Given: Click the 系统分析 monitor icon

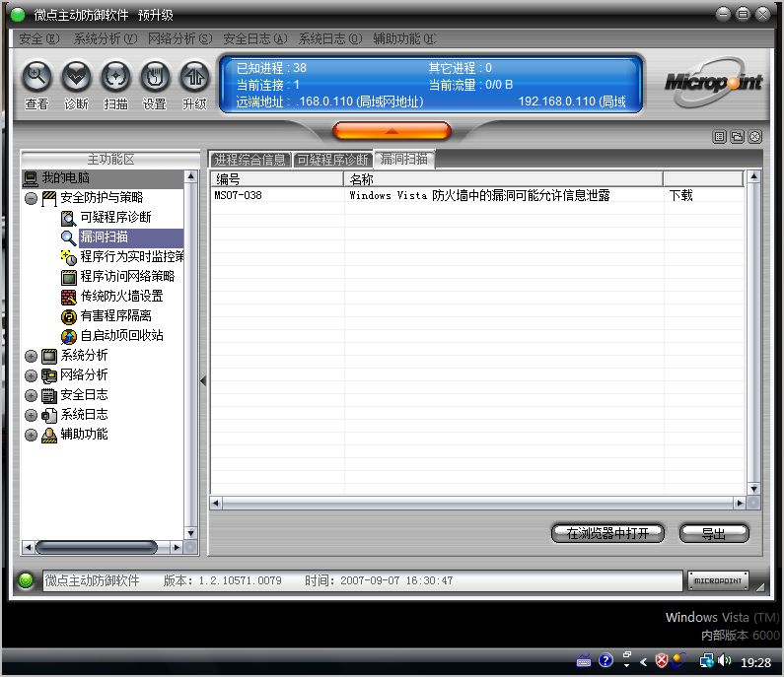Looking at the screenshot, I should click(49, 356).
